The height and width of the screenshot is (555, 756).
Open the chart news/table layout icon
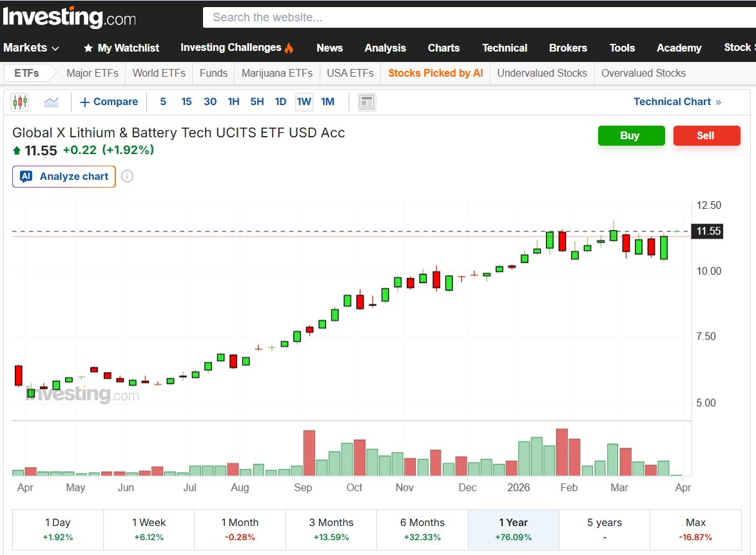367,102
